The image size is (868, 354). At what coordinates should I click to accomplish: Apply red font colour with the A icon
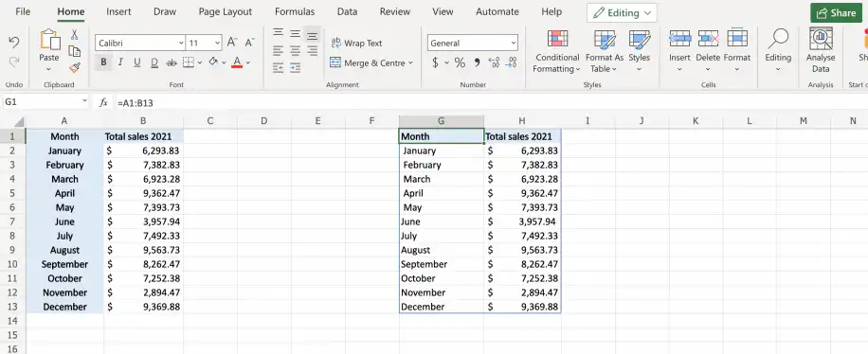(237, 62)
